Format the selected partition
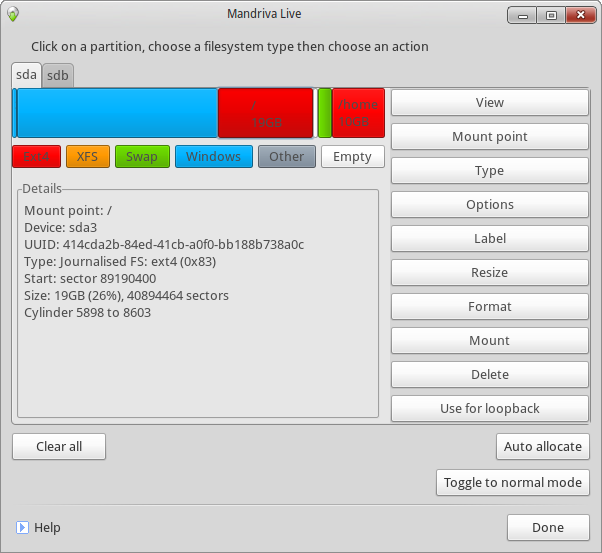Image resolution: width=602 pixels, height=553 pixels. point(490,306)
